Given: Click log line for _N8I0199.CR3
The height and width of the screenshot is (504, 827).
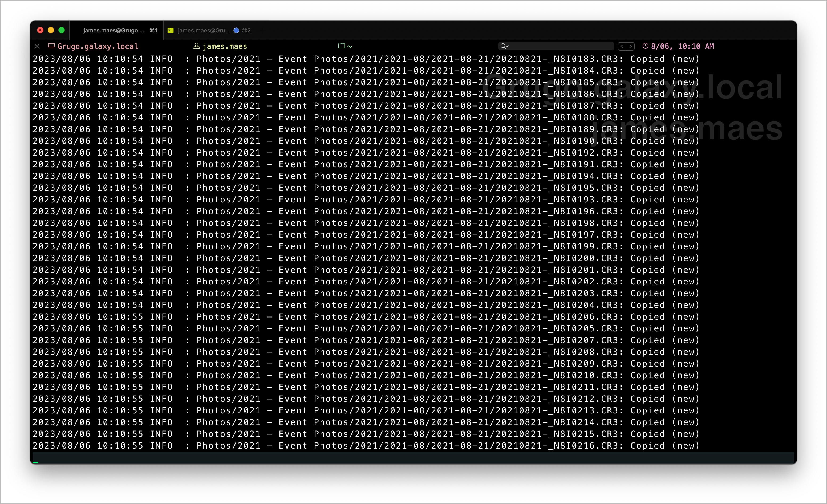Looking at the screenshot, I should (x=366, y=247).
